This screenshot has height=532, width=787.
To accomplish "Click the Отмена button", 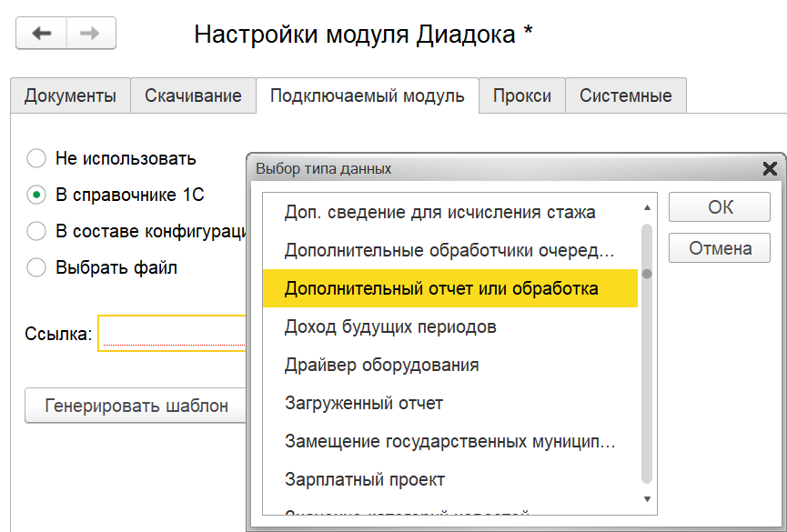I will pos(720,247).
